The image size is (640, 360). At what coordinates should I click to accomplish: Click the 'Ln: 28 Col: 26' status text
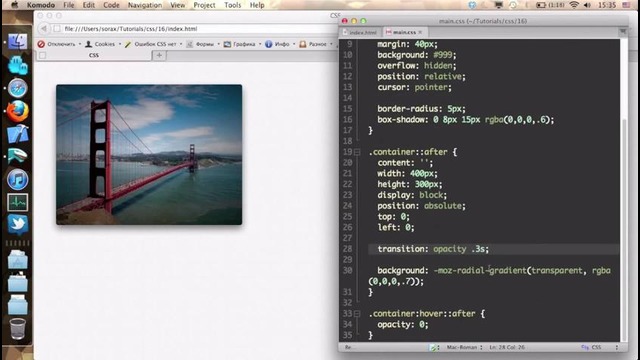coord(507,347)
